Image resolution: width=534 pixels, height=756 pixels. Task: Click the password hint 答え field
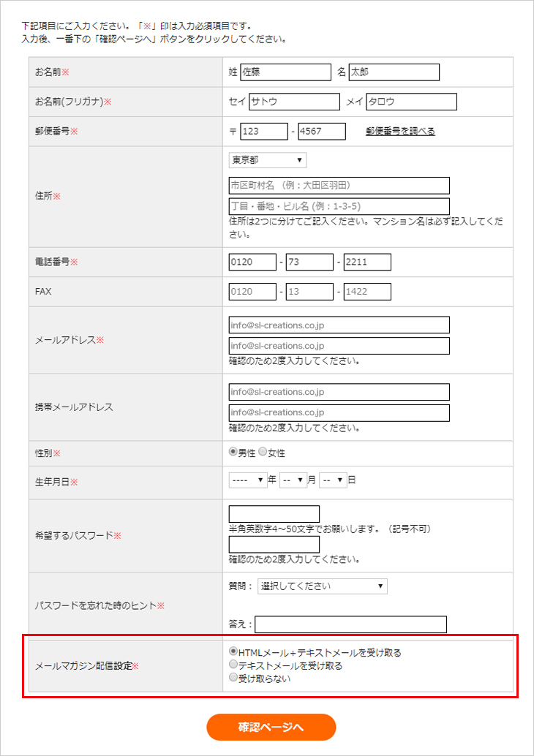pyautogui.click(x=350, y=624)
